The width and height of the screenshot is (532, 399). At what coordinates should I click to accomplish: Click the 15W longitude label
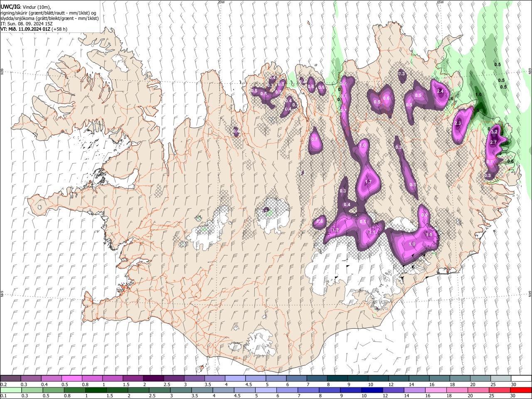[441, 2]
